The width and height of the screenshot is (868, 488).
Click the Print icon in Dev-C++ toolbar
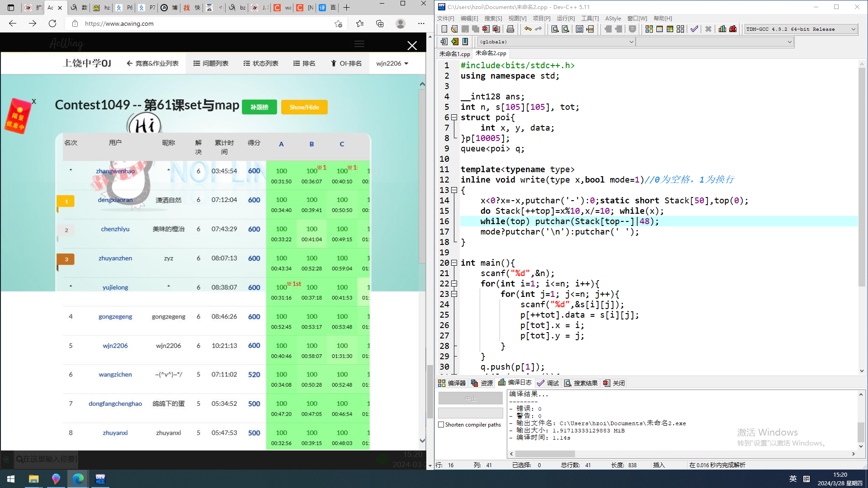[510, 29]
